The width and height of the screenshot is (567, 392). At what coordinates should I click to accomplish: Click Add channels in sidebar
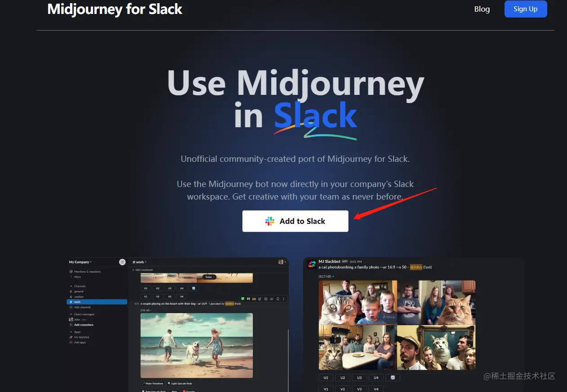(x=81, y=307)
